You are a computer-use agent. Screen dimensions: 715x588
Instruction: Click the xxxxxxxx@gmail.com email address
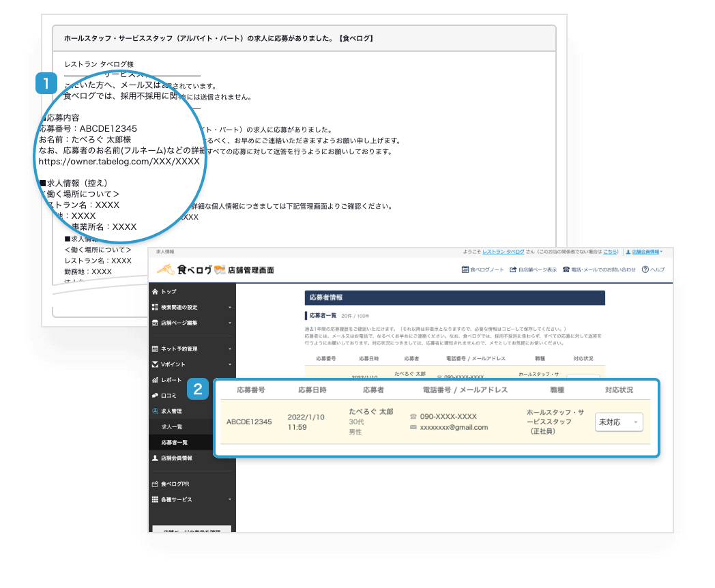(x=454, y=428)
